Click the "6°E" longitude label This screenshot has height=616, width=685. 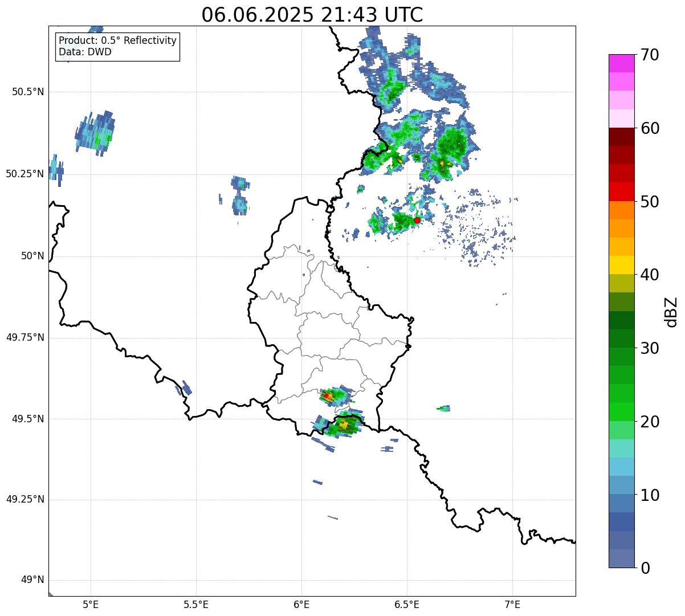coord(301,605)
